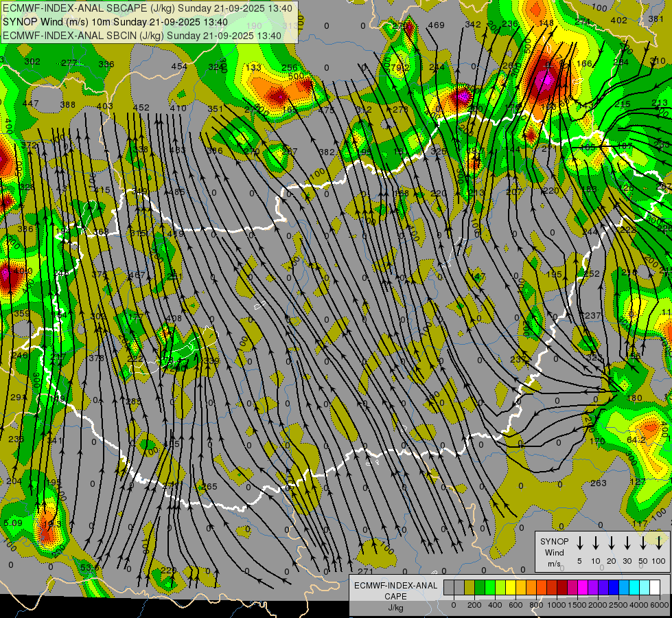Pick the dark blue 2500 CAPE legend swatch

click(614, 588)
